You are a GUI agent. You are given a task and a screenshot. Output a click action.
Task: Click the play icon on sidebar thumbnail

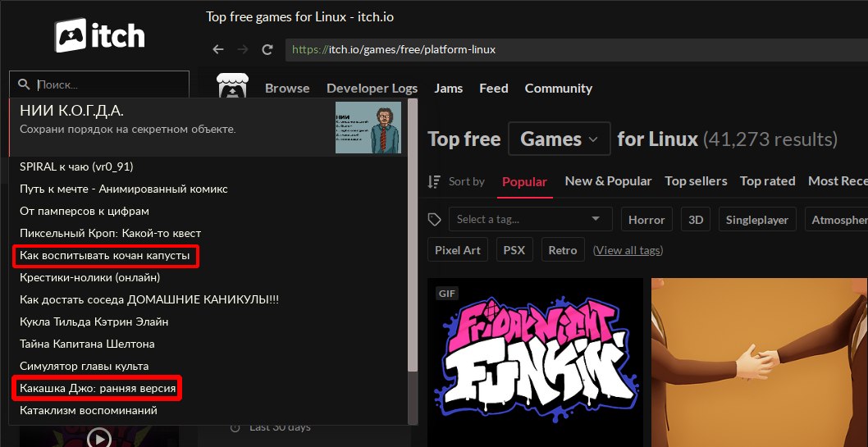[99, 439]
